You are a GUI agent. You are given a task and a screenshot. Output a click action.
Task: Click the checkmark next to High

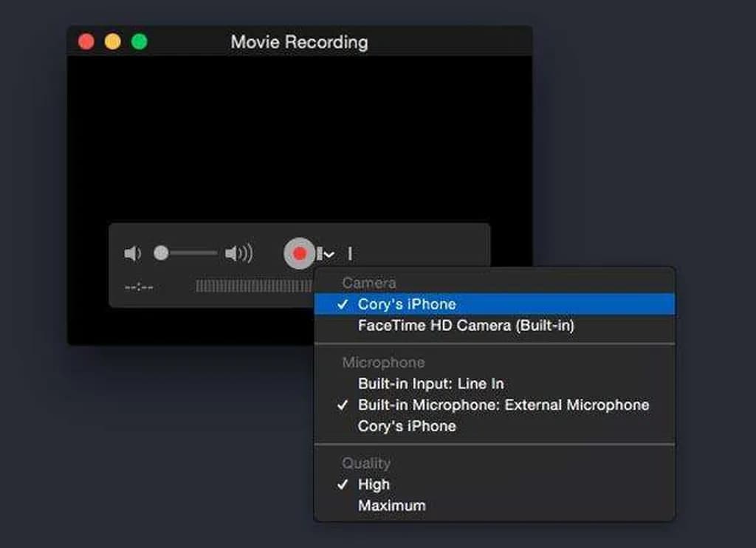click(x=343, y=484)
